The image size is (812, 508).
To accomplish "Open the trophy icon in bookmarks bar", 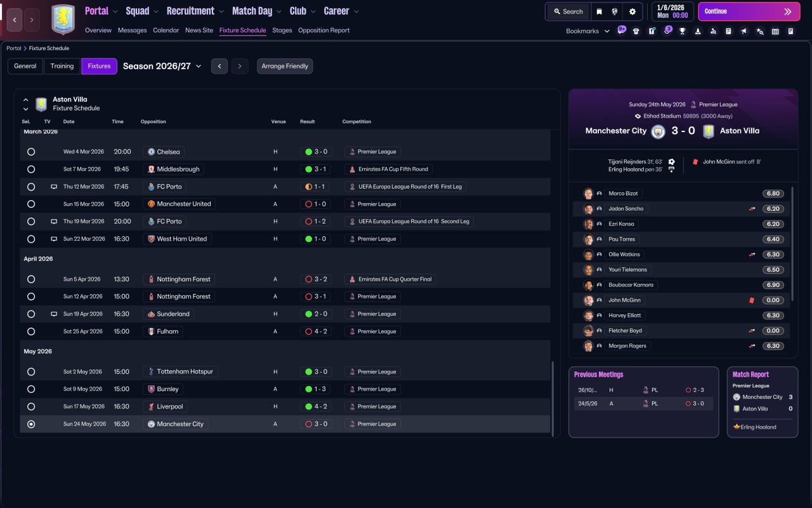I will (x=683, y=31).
